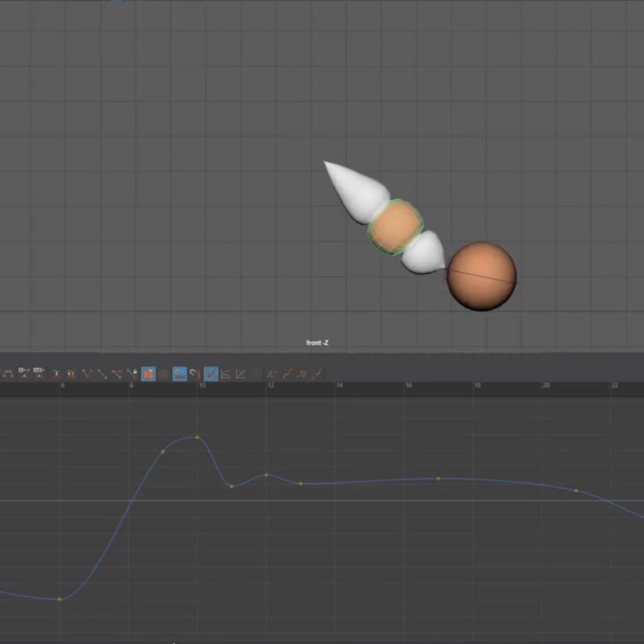This screenshot has width=644, height=644.
Task: Select the peak keyframe at frame 10
Action: coord(197,438)
